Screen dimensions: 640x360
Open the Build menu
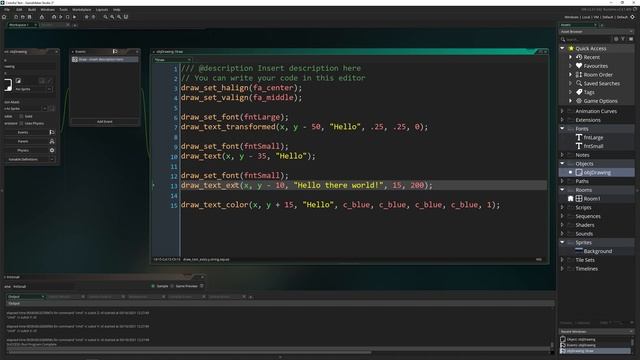tap(32, 9)
